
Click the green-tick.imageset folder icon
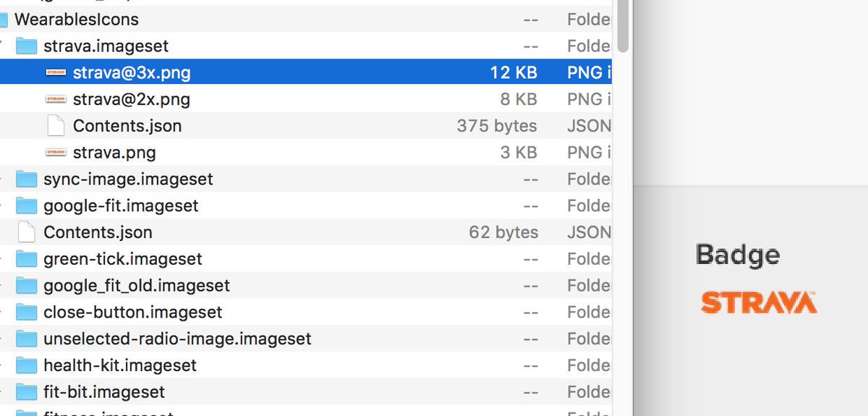(26, 259)
